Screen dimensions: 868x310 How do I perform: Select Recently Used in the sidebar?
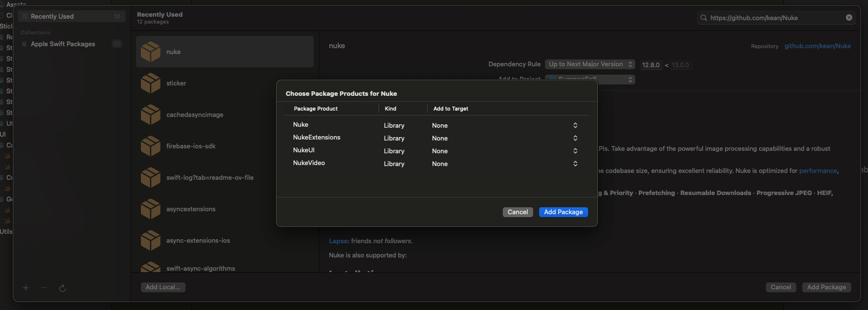pos(72,16)
